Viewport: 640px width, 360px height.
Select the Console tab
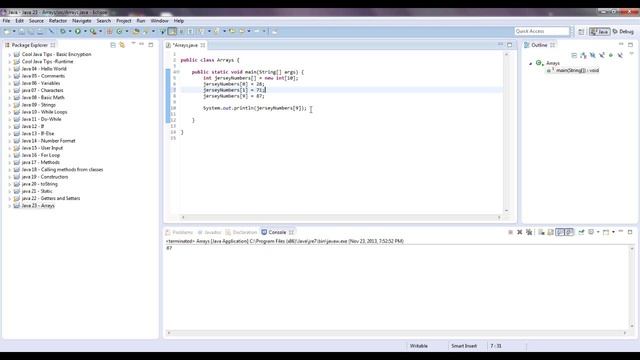point(277,232)
